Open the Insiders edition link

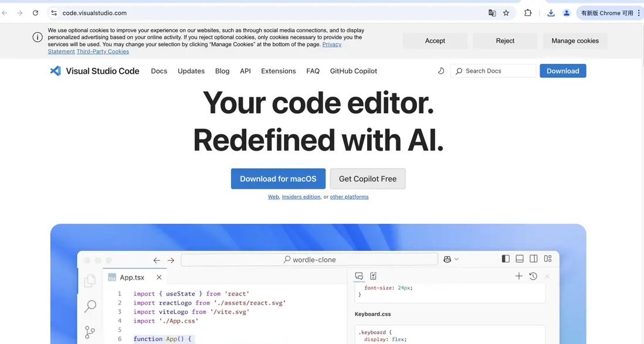[x=301, y=197]
